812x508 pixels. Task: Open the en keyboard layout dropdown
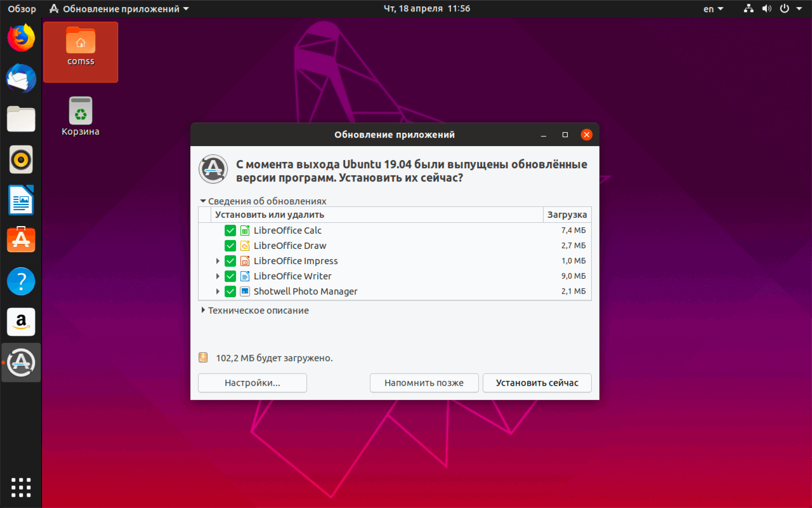714,9
